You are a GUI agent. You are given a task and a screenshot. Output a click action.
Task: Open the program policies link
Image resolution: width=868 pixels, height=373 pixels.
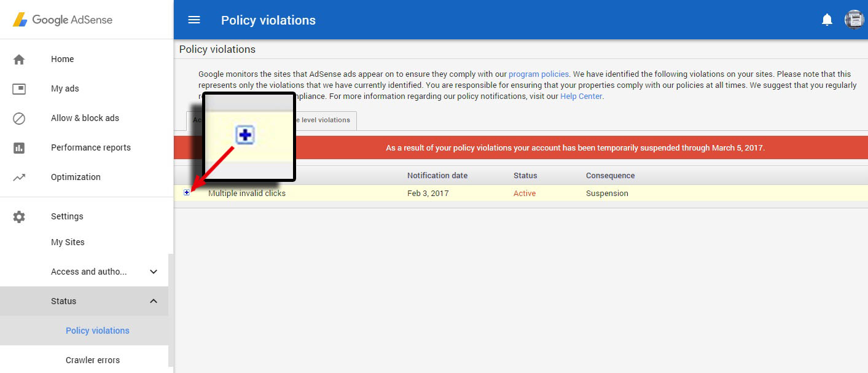[x=539, y=74]
